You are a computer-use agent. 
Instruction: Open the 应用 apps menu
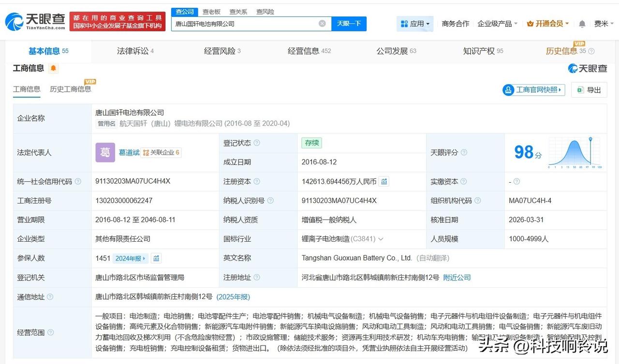[x=415, y=24]
